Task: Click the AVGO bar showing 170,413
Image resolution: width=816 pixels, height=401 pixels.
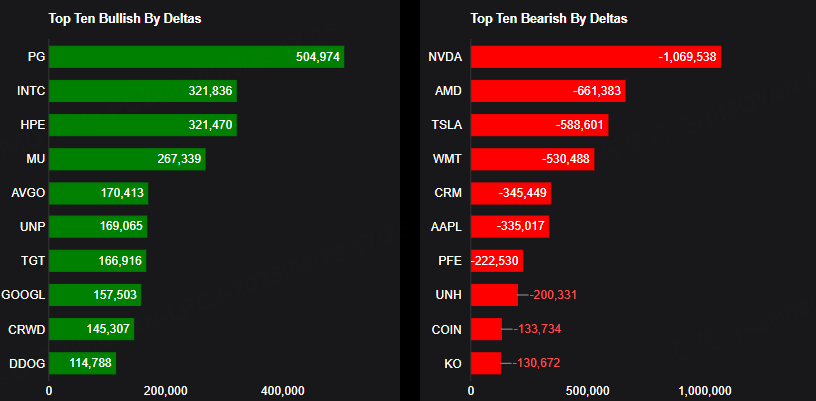Action: tap(99, 193)
